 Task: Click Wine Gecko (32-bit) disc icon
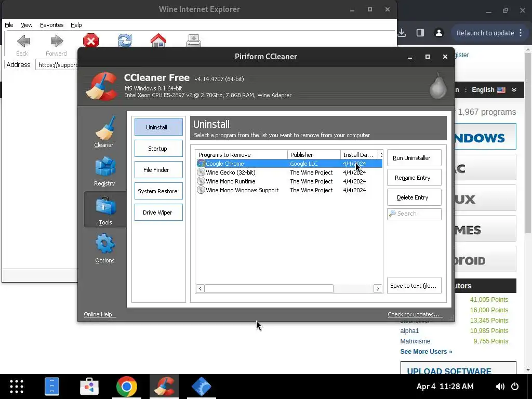tap(201, 172)
